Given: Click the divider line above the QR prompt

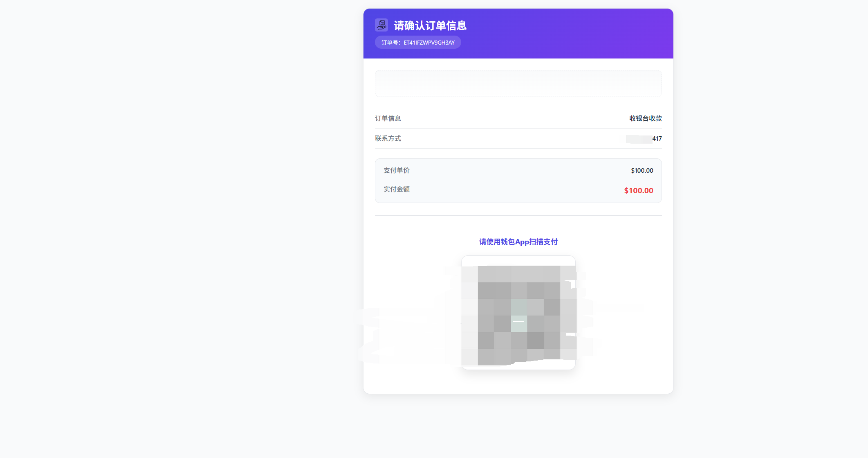Looking at the screenshot, I should (x=518, y=215).
